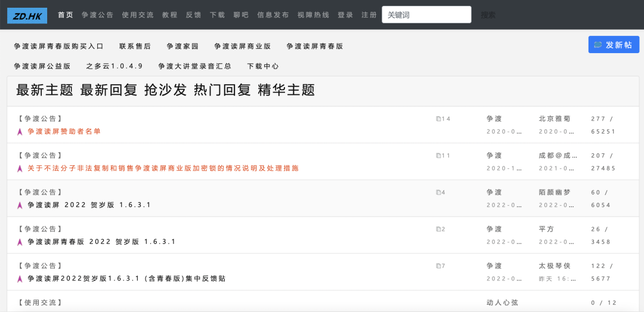Open the 争渡读屏公益版 link

(42, 66)
